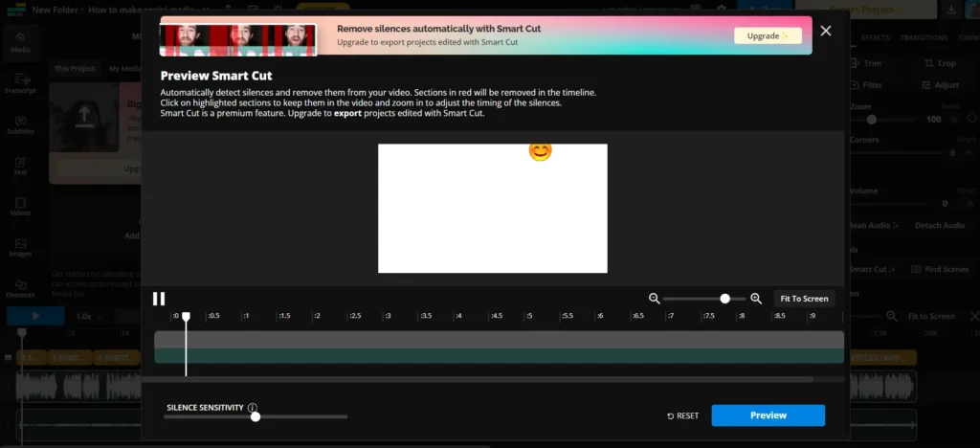The width and height of the screenshot is (980, 448).
Task: Open the Videos panel in the sidebar
Action: [20, 207]
